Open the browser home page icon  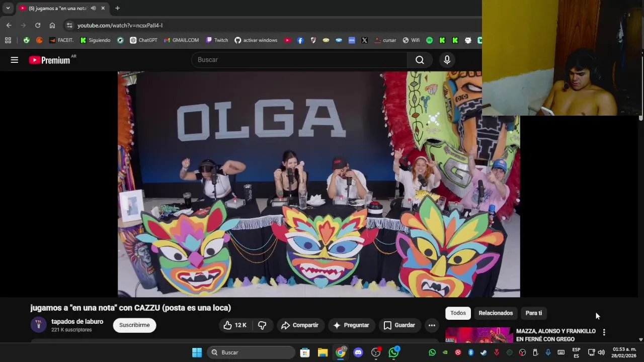point(52,25)
